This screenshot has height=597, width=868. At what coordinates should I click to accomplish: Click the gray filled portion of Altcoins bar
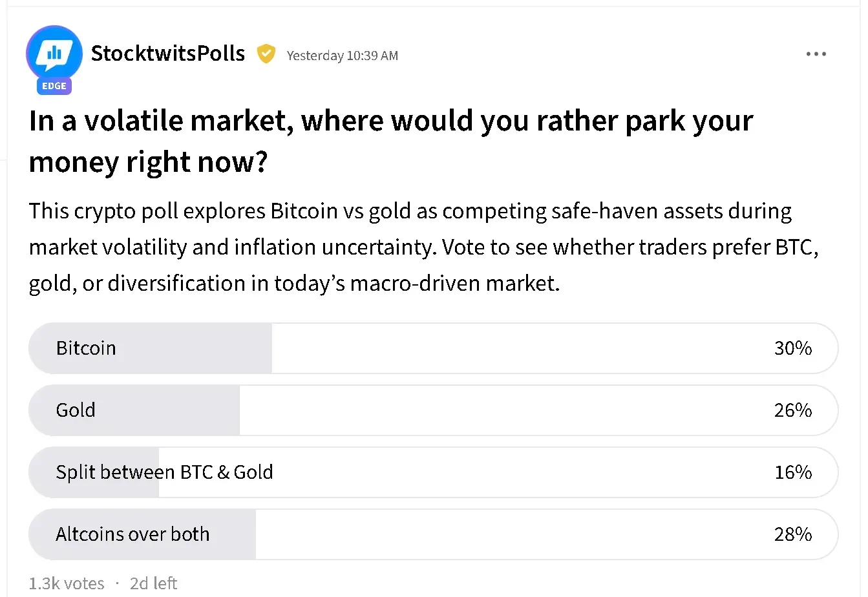tap(233, 534)
